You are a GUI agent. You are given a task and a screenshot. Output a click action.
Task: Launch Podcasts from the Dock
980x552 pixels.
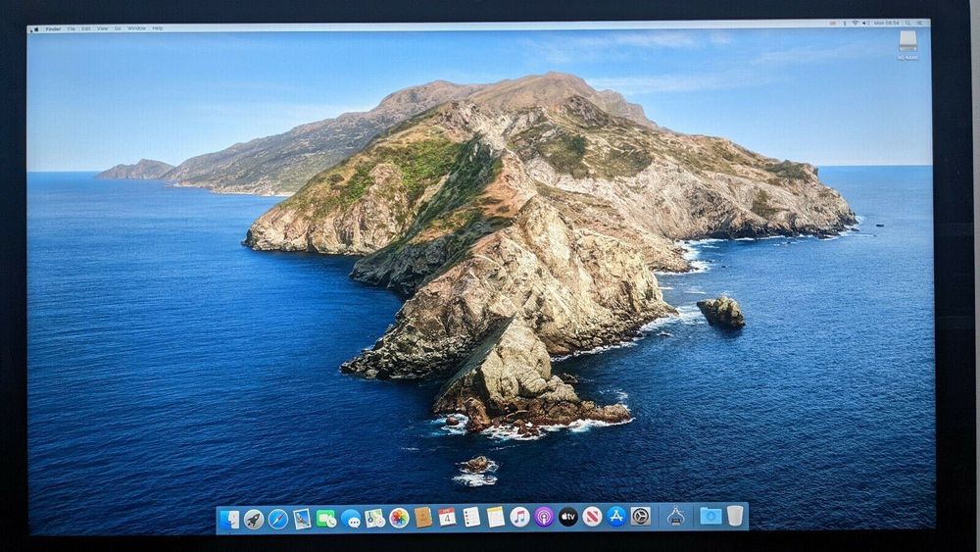(544, 517)
